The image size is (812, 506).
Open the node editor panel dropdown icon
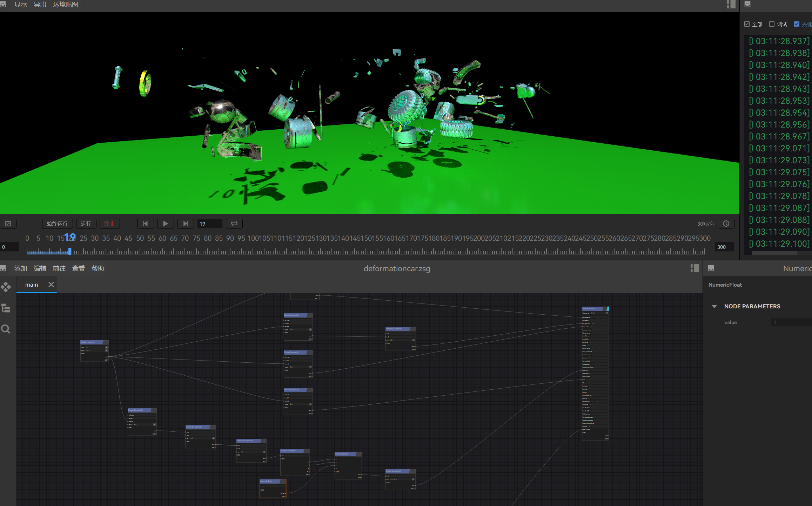click(x=3, y=268)
